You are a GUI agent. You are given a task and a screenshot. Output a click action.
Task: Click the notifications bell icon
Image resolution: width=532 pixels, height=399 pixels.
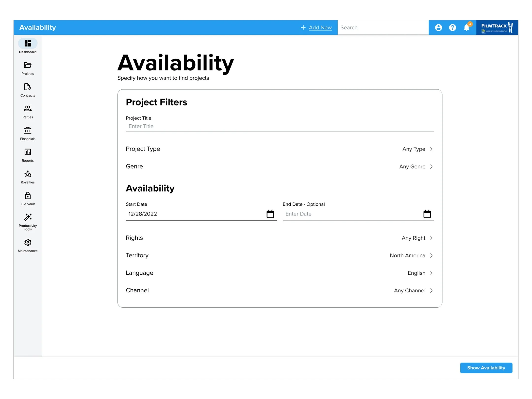coord(466,28)
